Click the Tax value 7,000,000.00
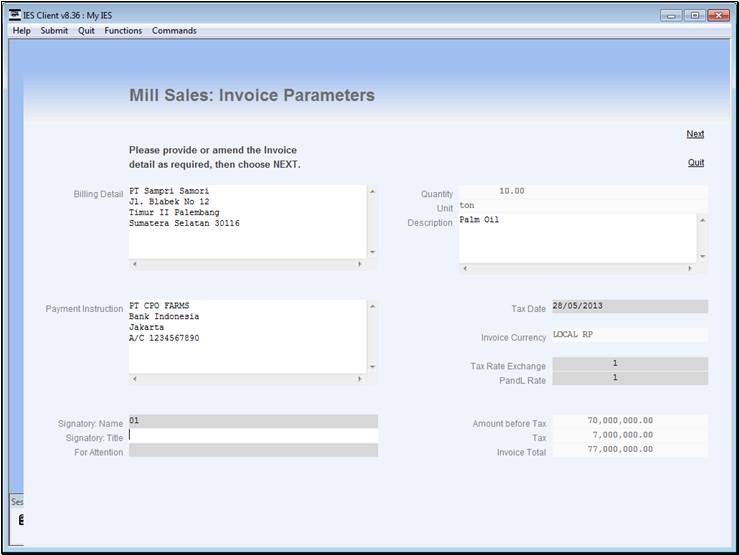 (623, 435)
